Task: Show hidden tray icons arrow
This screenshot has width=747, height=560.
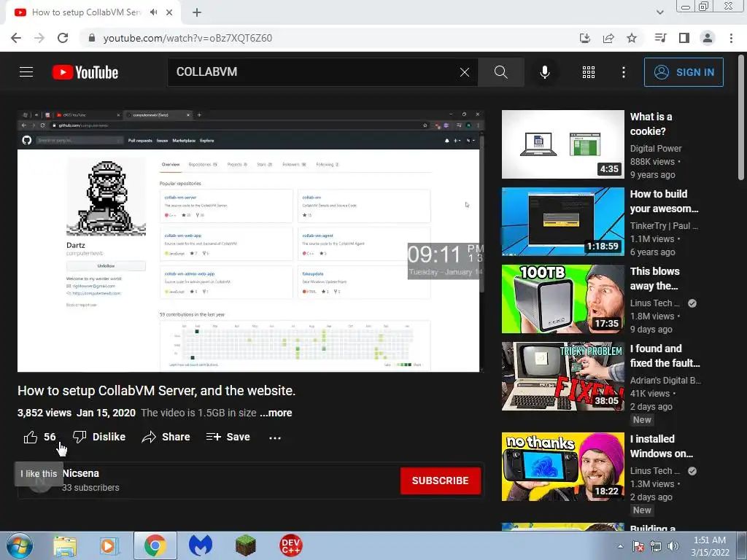Action: pos(620,546)
